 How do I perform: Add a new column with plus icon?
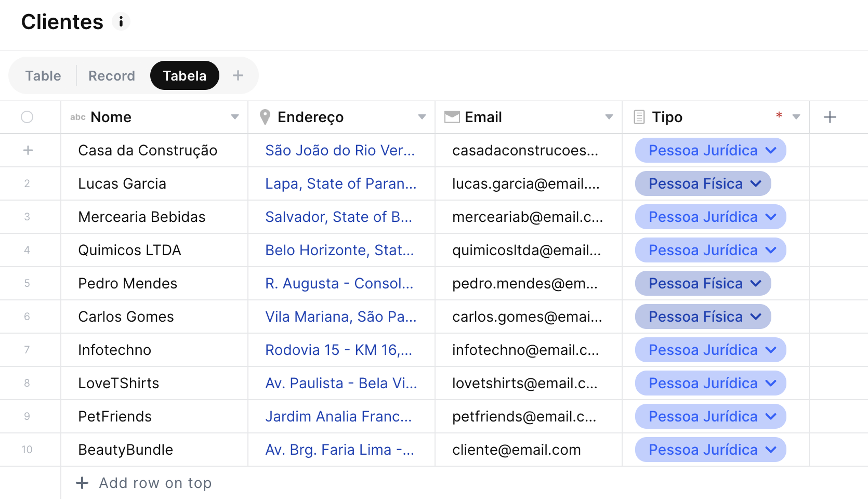(830, 117)
